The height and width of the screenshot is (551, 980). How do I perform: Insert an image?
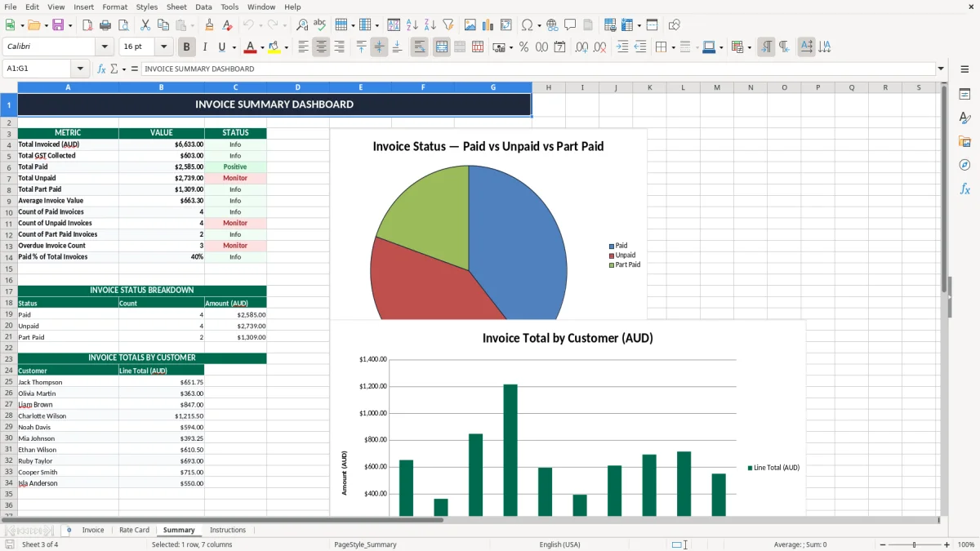[x=470, y=25]
